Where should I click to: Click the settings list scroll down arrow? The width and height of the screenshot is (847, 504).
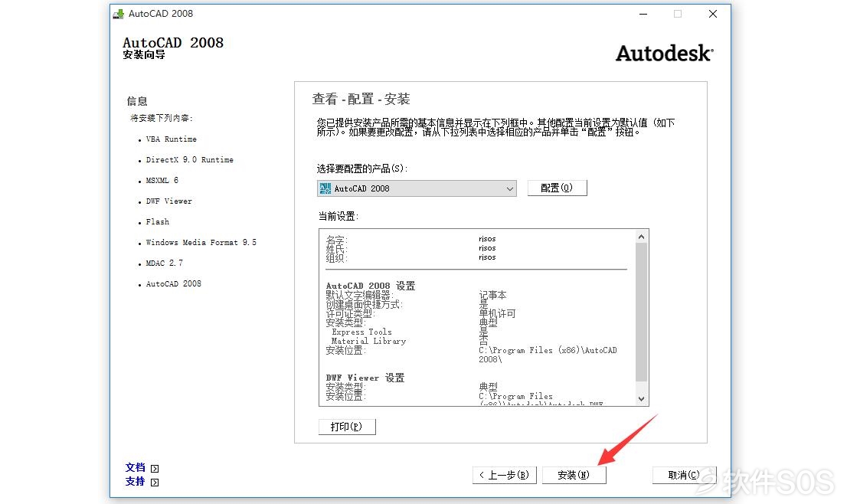(641, 398)
